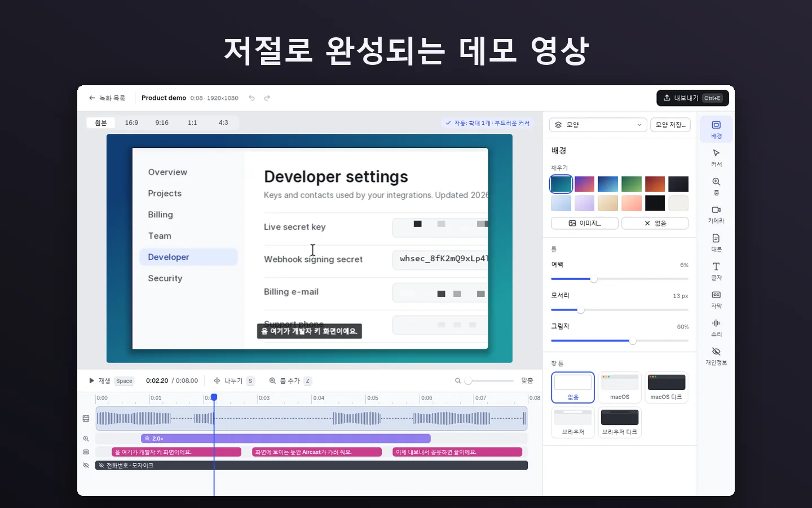Click the video track icon in timeline
The image size is (812, 508).
coord(86,418)
